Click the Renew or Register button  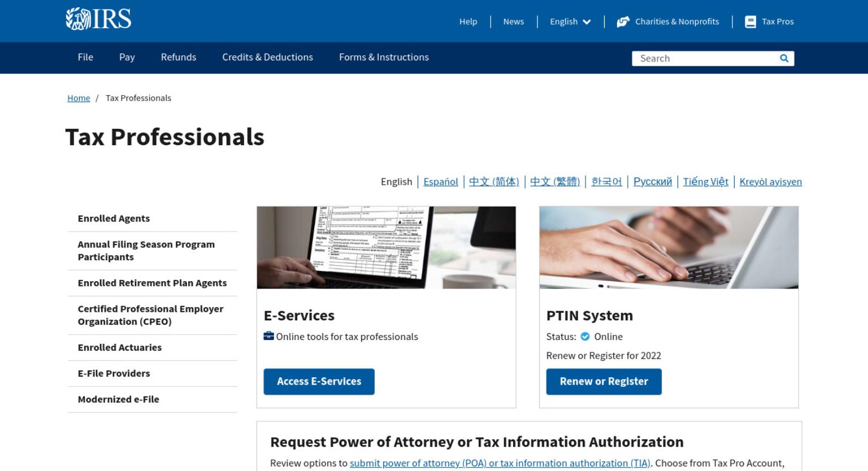tap(604, 382)
